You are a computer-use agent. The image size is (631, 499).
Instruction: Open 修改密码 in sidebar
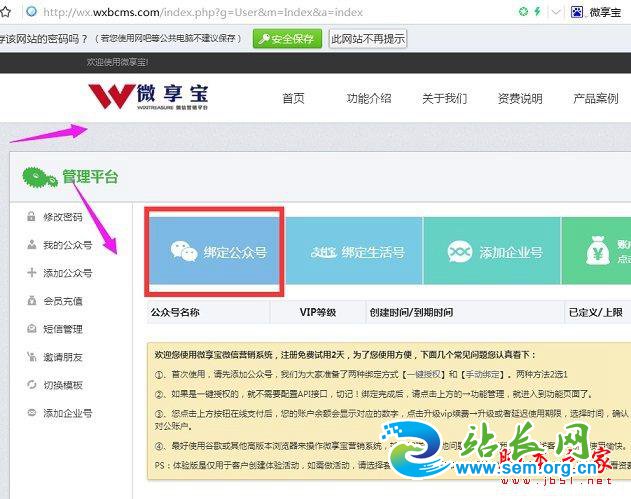tap(63, 217)
